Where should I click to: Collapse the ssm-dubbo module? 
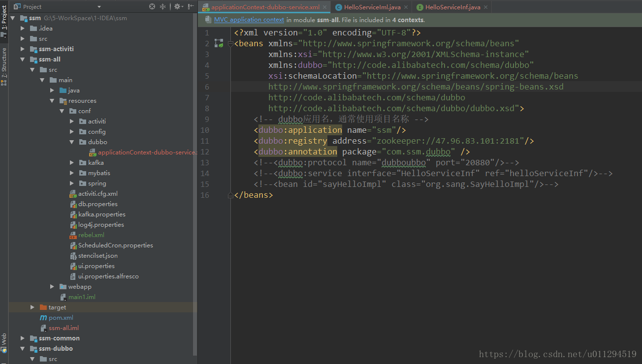point(23,349)
